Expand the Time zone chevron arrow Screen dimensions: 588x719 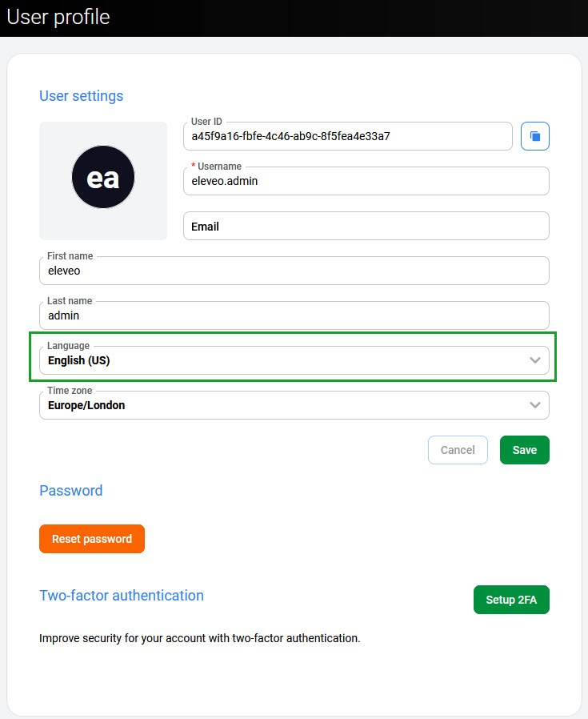[x=535, y=405]
